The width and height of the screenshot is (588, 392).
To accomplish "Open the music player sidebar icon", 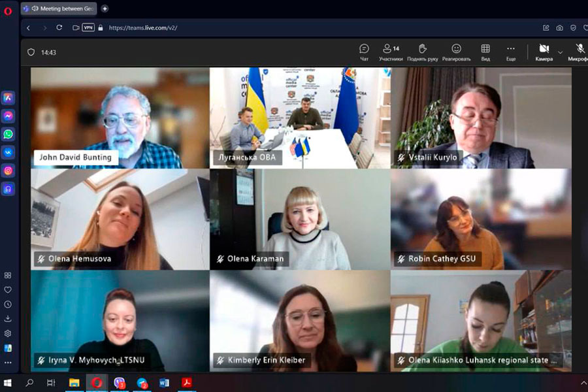I will [8, 189].
